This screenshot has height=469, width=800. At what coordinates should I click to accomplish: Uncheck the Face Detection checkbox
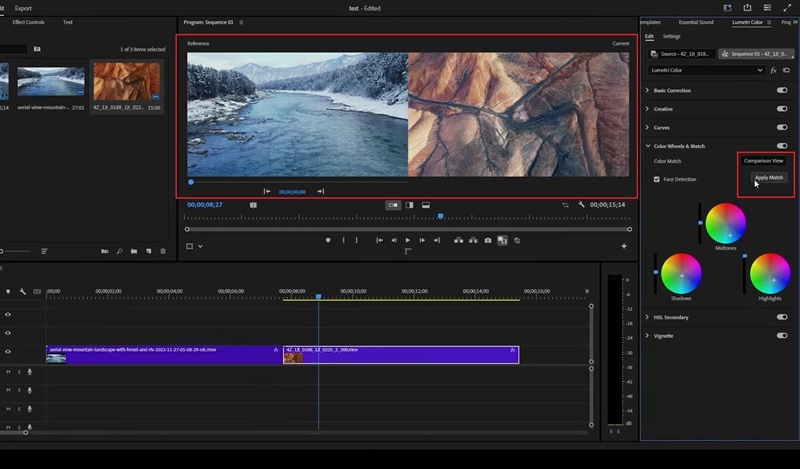656,179
